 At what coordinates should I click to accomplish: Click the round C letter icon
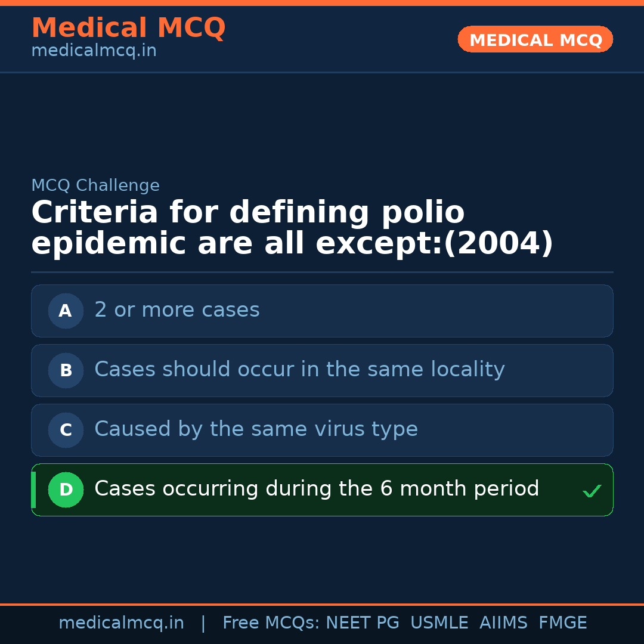coord(66,430)
